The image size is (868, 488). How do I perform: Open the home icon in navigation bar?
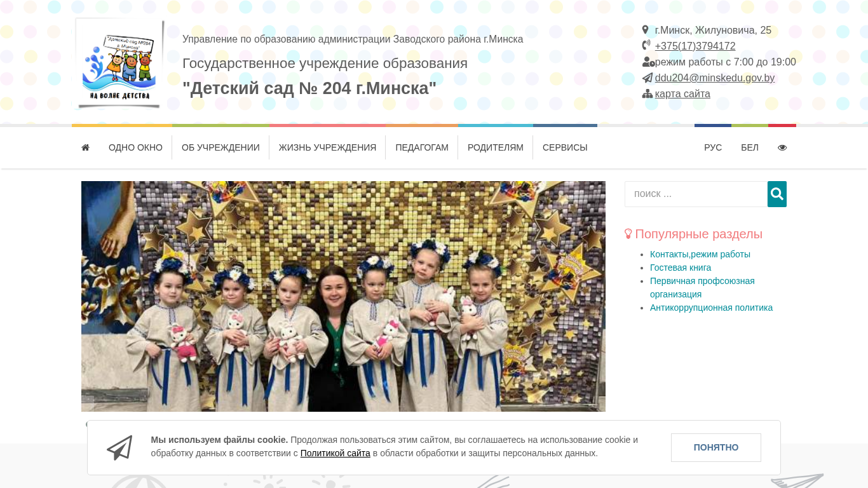pos(85,147)
